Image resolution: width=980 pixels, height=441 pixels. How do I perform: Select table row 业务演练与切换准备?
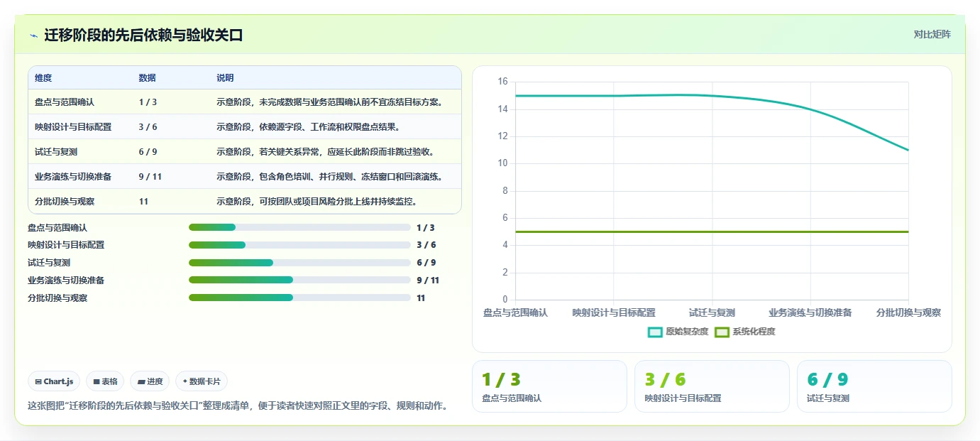(x=245, y=176)
